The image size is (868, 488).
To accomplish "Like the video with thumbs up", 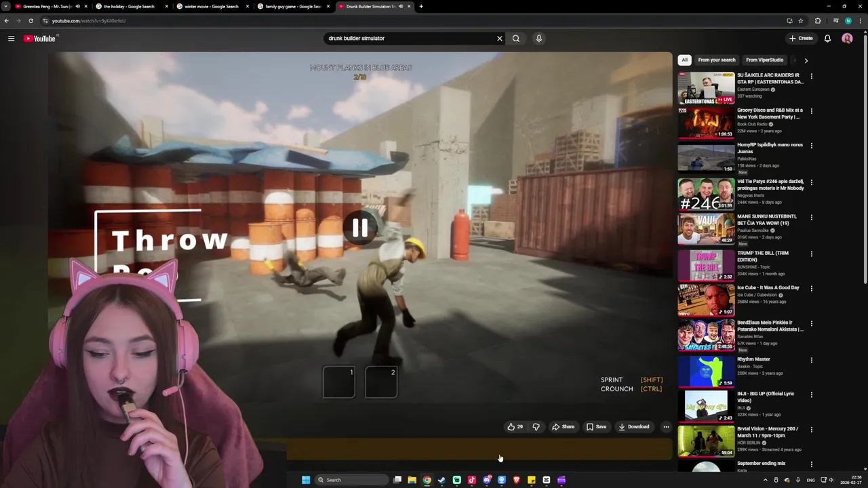I will coord(515,427).
